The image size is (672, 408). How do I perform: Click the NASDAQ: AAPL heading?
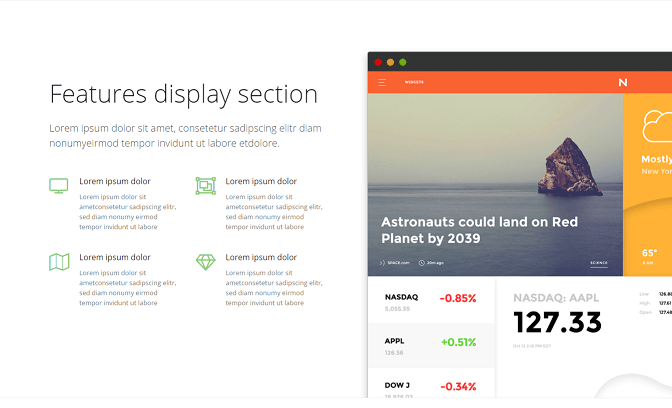(556, 298)
